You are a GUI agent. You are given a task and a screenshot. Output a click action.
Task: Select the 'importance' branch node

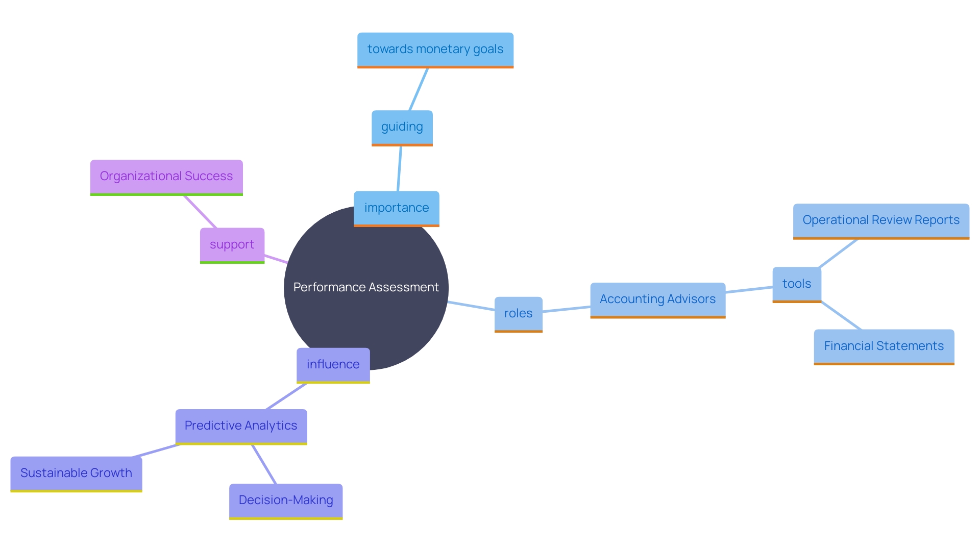point(397,209)
